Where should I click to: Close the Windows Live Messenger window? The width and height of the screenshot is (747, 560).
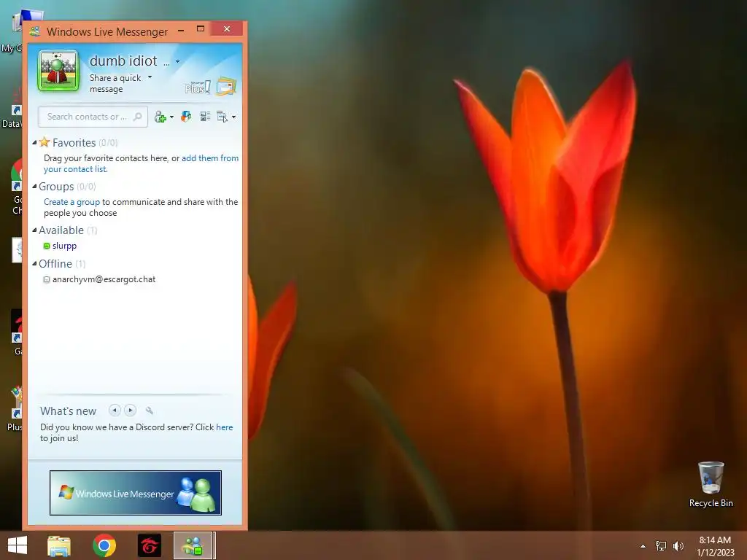(227, 29)
